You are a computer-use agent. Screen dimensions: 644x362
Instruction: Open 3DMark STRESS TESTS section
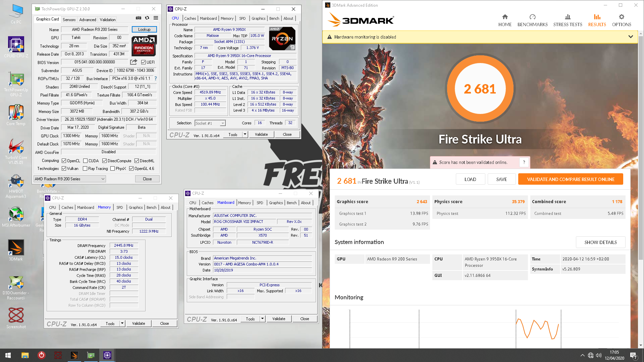pos(568,20)
